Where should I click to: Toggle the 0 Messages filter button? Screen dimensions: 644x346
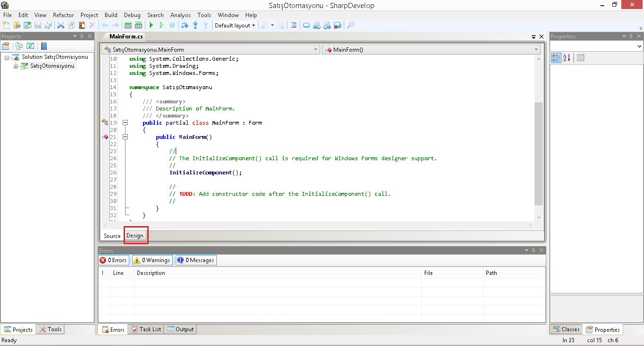[196, 260]
